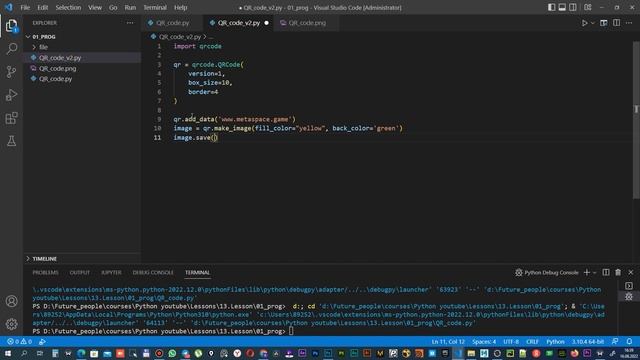Open the Run menu

(x=130, y=7)
